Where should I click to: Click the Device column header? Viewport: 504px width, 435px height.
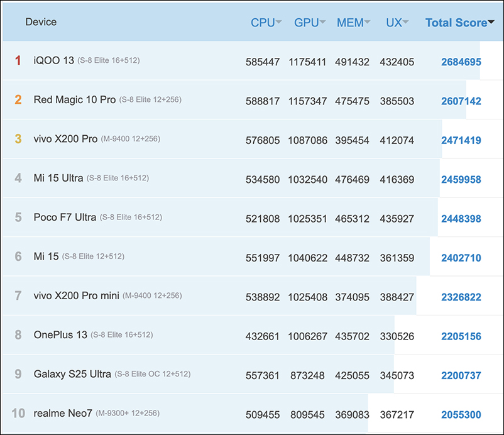click(x=41, y=22)
